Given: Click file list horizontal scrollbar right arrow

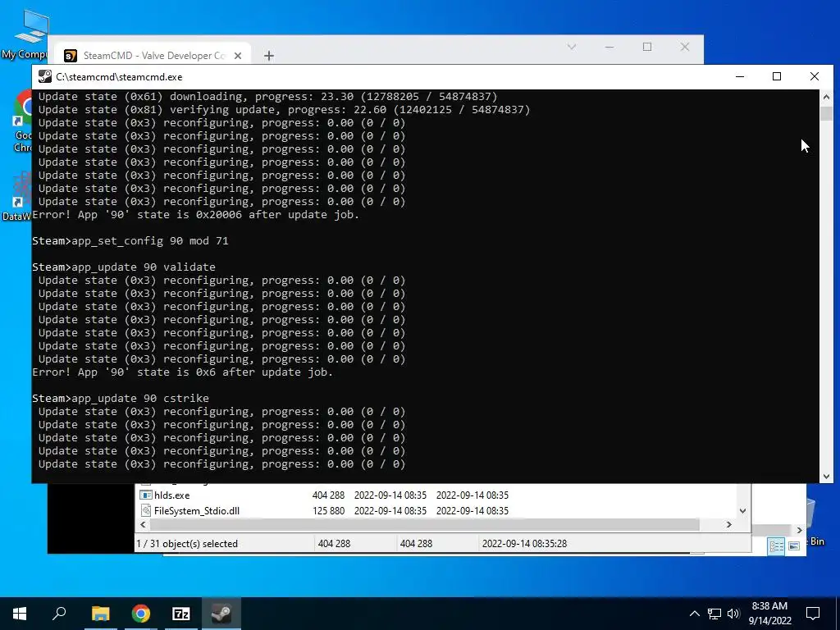Looking at the screenshot, I should click(728, 524).
